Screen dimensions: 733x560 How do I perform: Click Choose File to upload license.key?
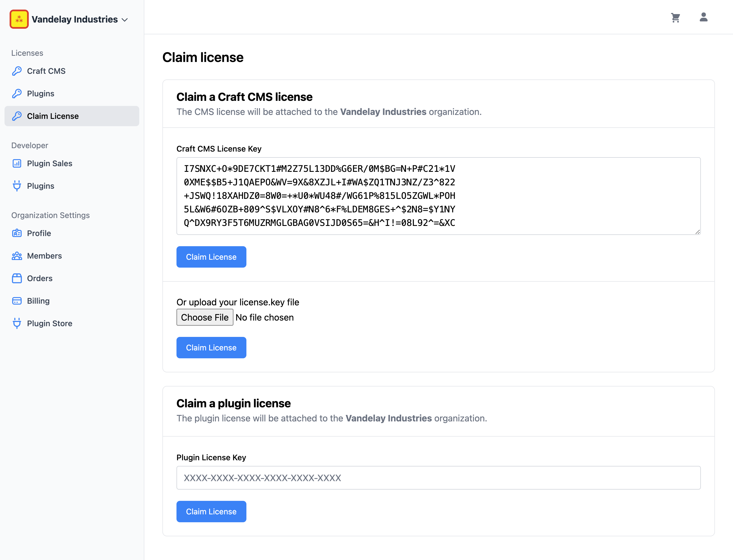(205, 317)
